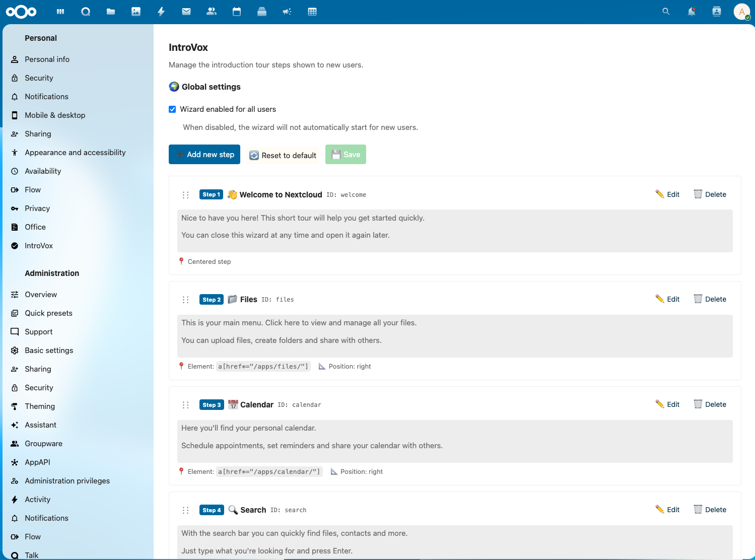Open the Mail app envelope icon
Image resolution: width=755 pixels, height=560 pixels.
click(186, 12)
